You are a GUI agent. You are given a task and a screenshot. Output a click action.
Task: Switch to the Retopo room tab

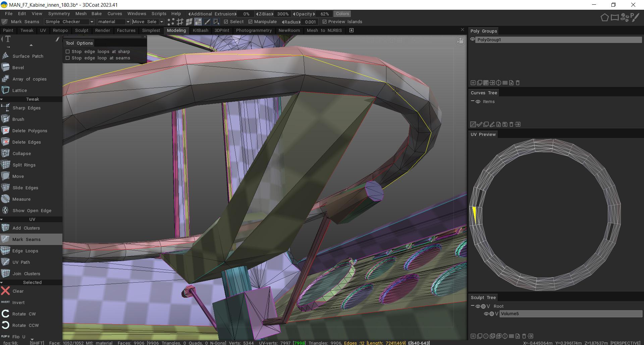click(x=60, y=30)
